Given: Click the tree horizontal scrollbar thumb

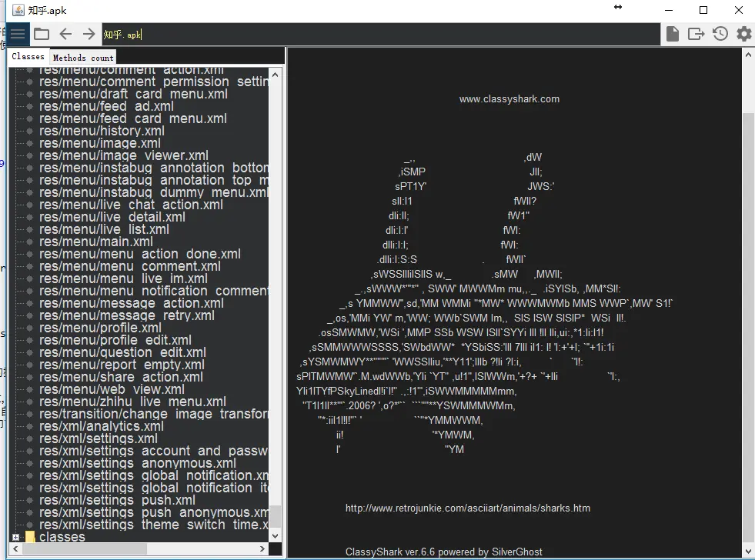Looking at the screenshot, I should click(84, 549).
